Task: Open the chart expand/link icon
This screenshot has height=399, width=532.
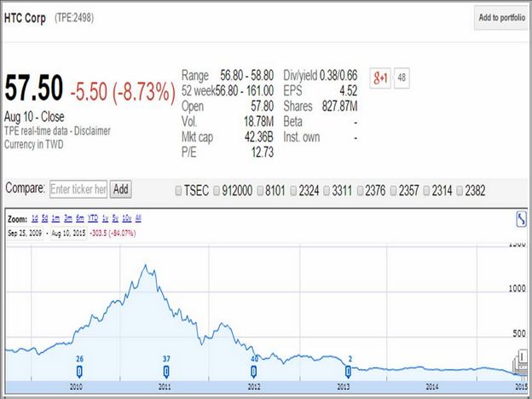Action: (521, 219)
